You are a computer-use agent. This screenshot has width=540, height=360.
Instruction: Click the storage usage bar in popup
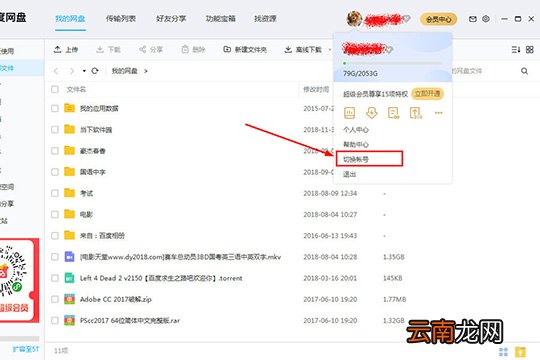[x=392, y=63]
